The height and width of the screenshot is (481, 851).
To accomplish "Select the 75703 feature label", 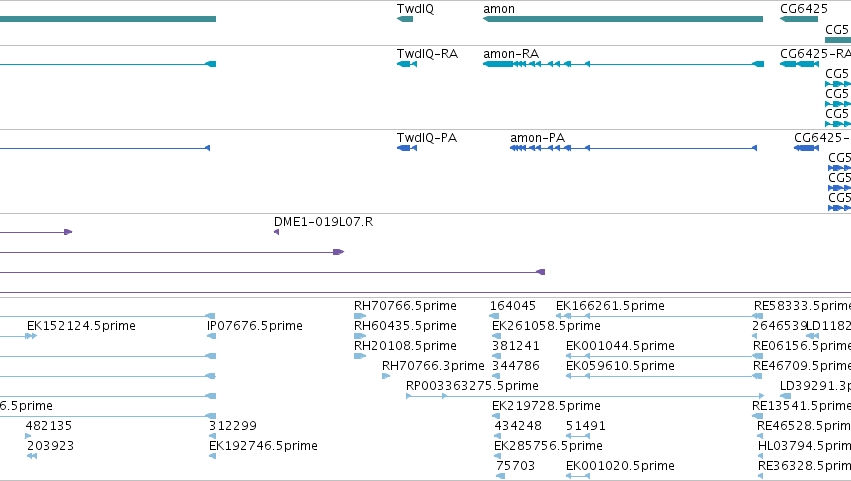I will tap(516, 466).
